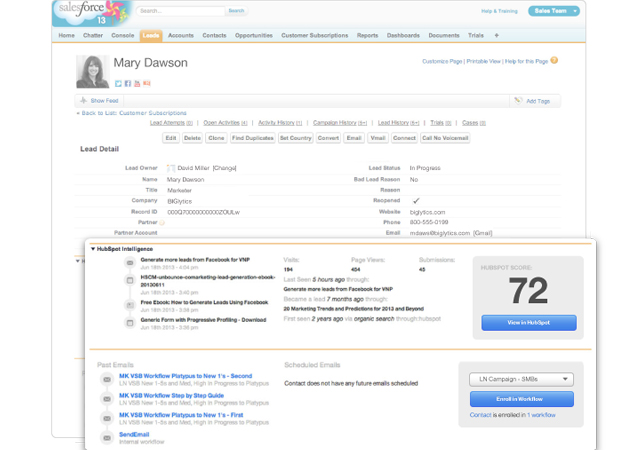This screenshot has height=450, width=640.
Task: Click the Clone button
Action: click(216, 138)
